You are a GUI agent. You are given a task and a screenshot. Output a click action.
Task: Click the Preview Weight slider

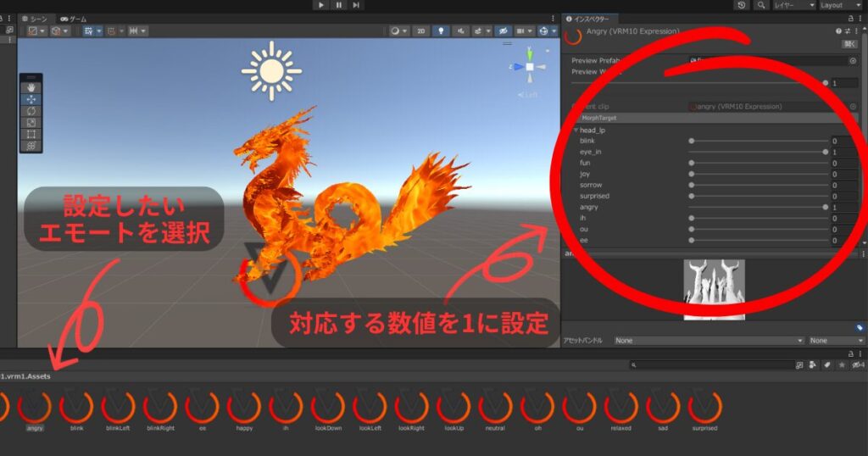coord(698,83)
